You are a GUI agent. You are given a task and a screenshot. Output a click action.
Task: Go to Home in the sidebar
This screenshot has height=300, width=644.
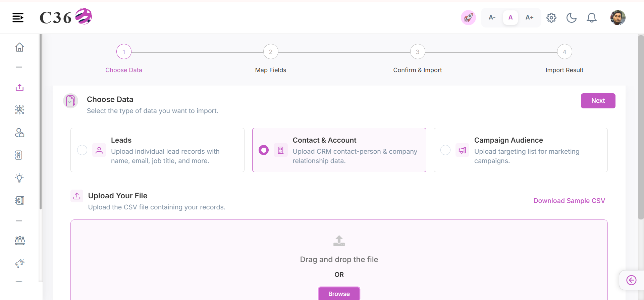19,47
